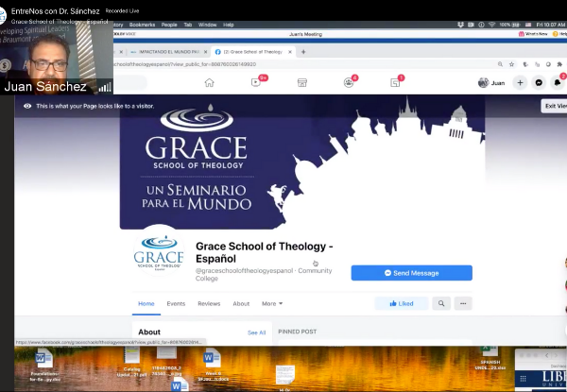Go to the Facebook Home feed icon
Image resolution: width=567 pixels, height=392 pixels.
[210, 83]
